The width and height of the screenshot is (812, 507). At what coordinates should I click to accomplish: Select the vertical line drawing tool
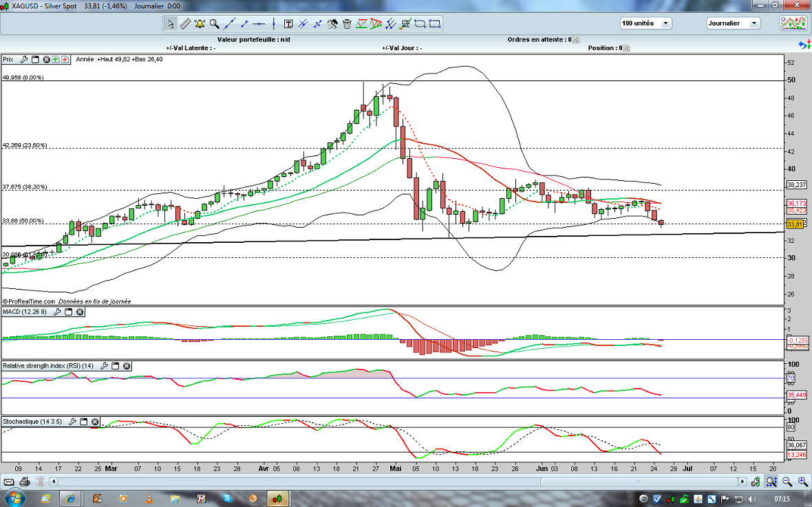[273, 24]
